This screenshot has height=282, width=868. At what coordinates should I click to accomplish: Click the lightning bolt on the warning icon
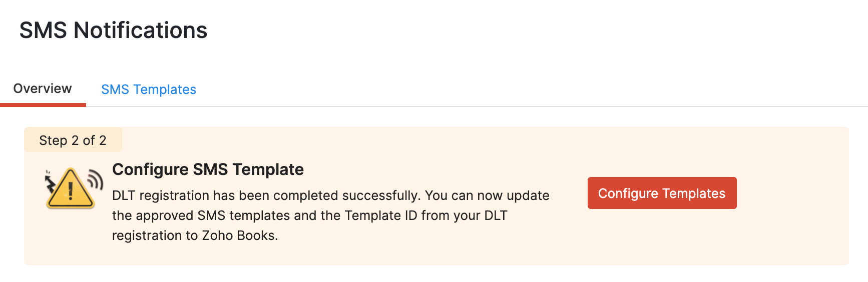point(50,183)
